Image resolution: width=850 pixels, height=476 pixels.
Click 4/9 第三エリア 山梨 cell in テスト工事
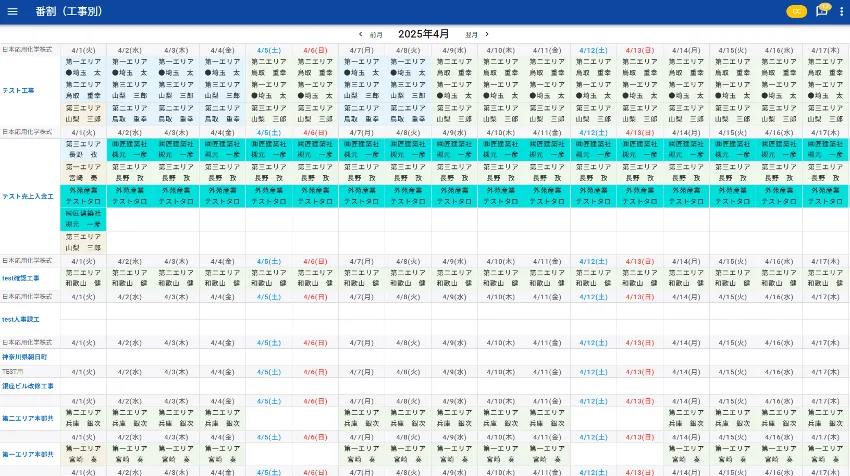454,113
